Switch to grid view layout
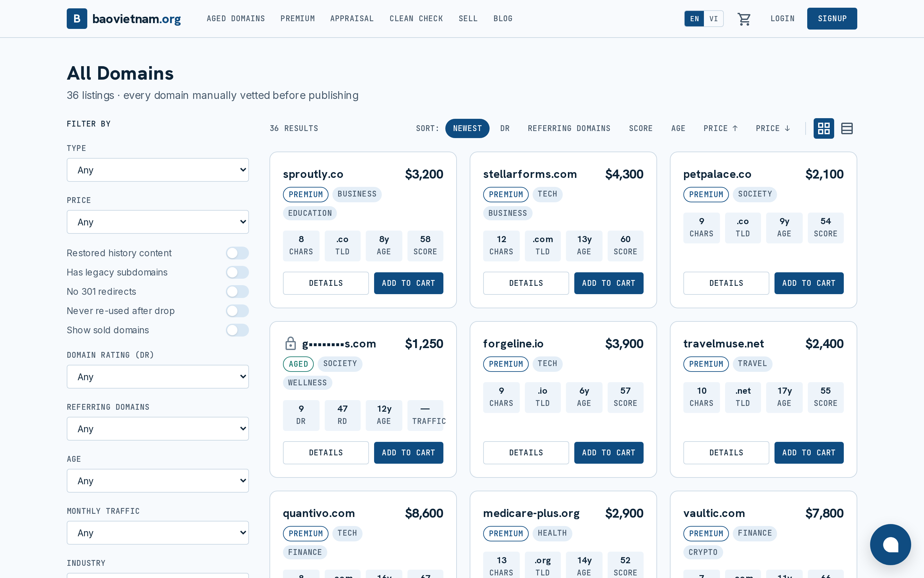 coord(824,128)
